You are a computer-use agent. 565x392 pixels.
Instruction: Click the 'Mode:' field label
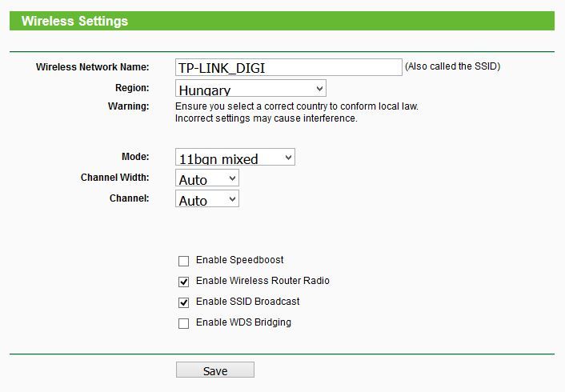tap(135, 157)
